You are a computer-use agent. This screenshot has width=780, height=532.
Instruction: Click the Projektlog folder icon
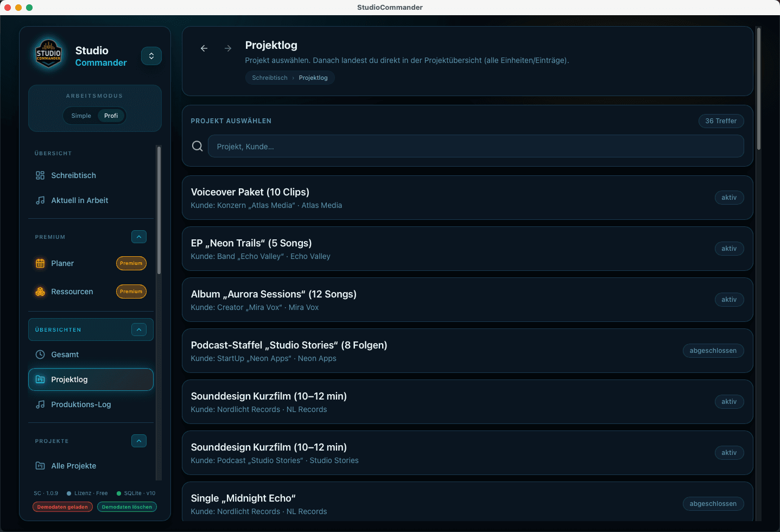tap(40, 379)
